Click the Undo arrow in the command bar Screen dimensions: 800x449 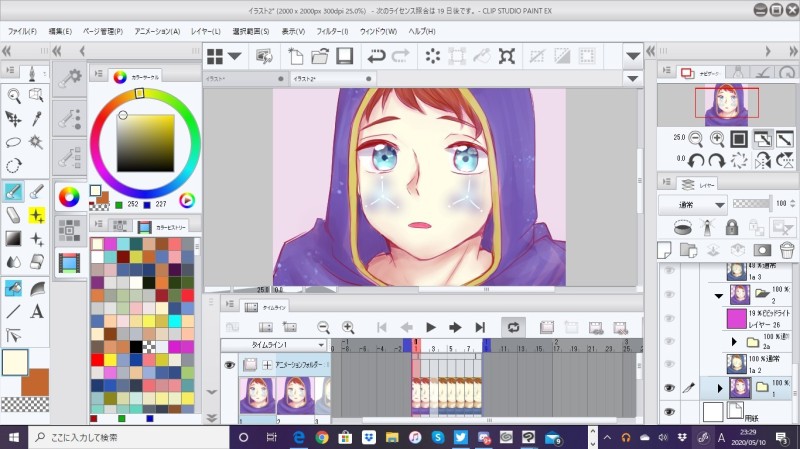376,56
